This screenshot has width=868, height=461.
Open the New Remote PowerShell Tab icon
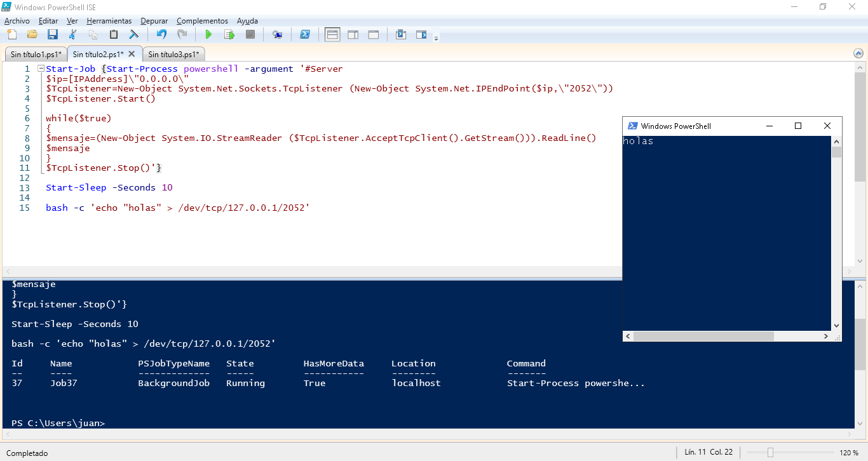(277, 34)
